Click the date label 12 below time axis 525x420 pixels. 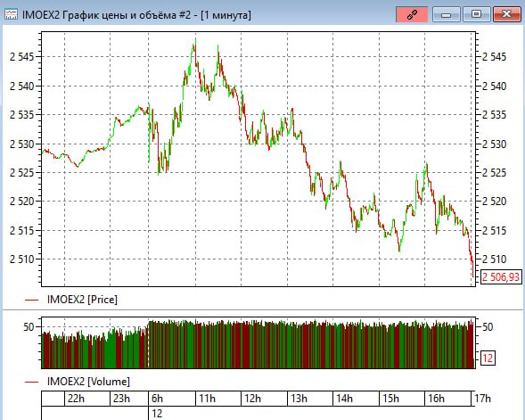point(157,413)
